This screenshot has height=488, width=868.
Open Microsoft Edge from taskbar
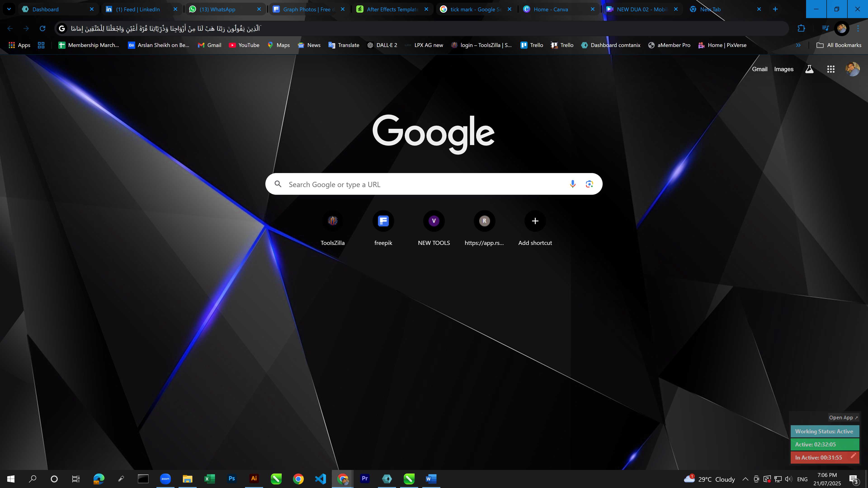[x=99, y=479]
